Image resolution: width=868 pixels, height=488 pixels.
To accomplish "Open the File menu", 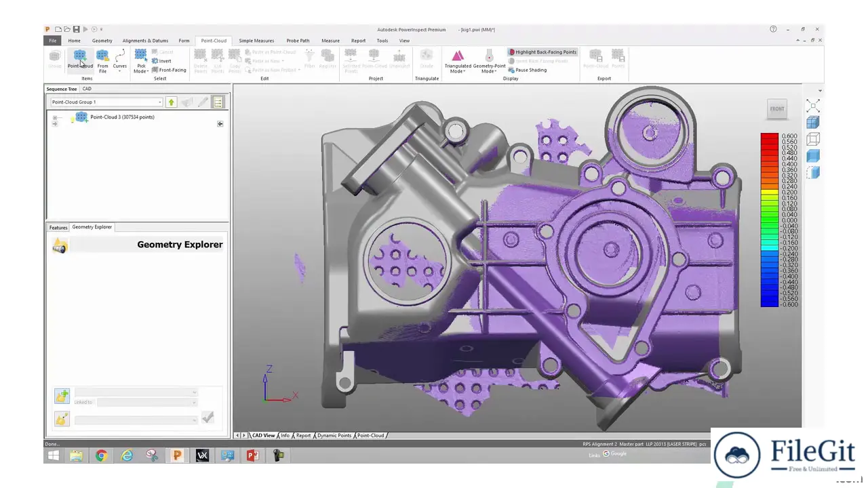I will 52,41.
